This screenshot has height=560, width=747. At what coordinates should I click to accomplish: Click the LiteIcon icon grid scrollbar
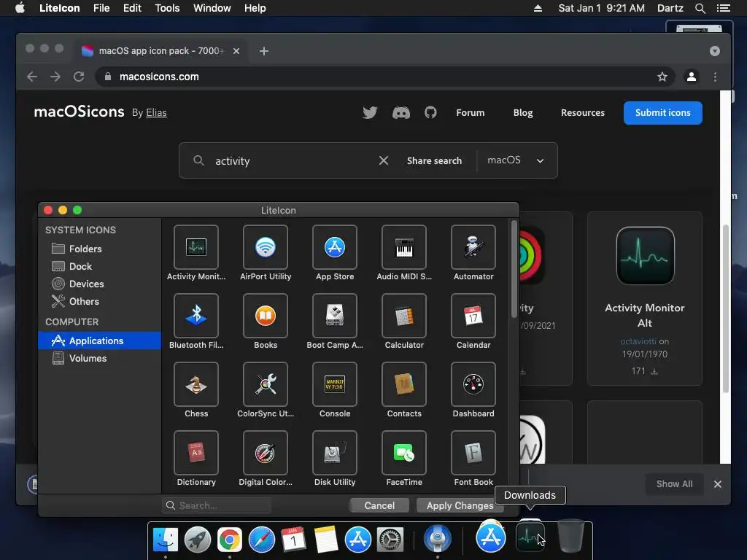coord(514,269)
